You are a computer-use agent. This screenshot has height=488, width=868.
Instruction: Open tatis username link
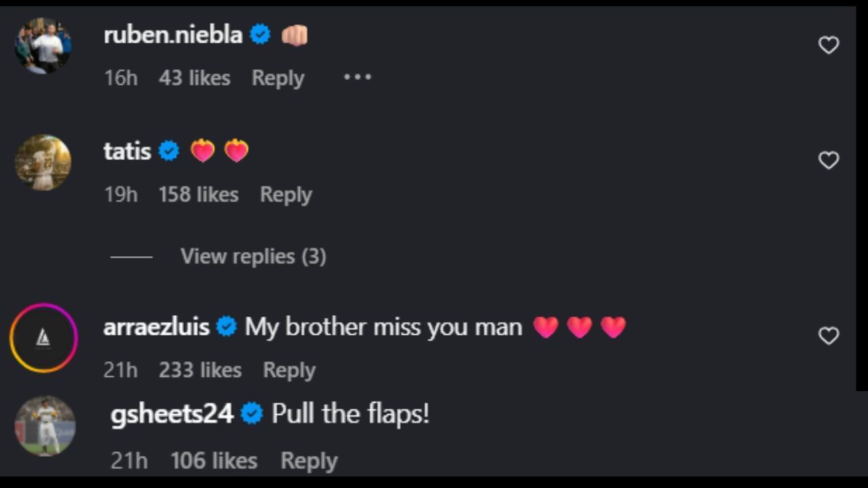click(127, 150)
